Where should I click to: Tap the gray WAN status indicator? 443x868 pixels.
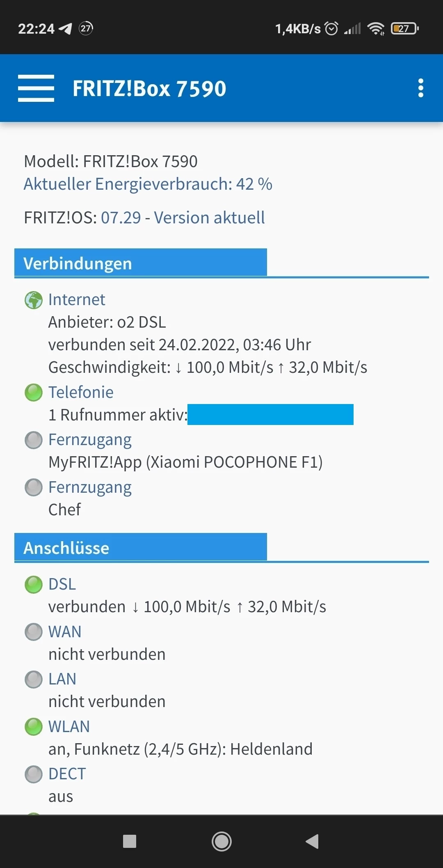(34, 632)
